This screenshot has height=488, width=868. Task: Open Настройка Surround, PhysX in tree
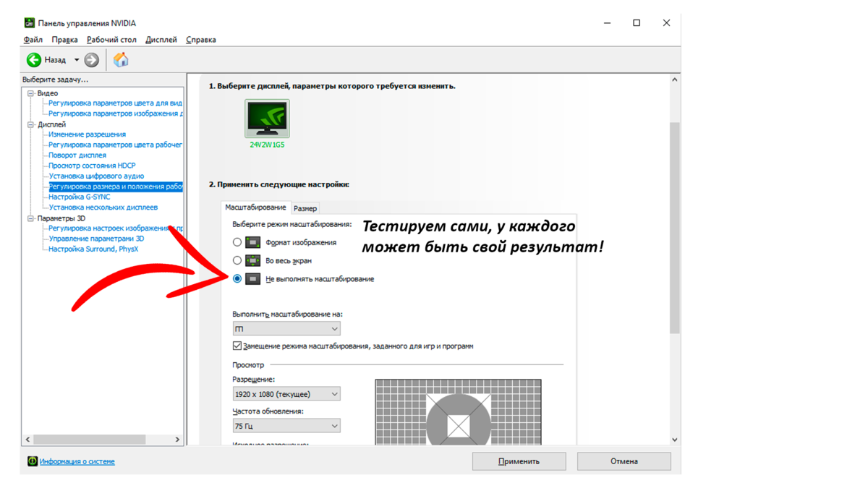(x=93, y=249)
